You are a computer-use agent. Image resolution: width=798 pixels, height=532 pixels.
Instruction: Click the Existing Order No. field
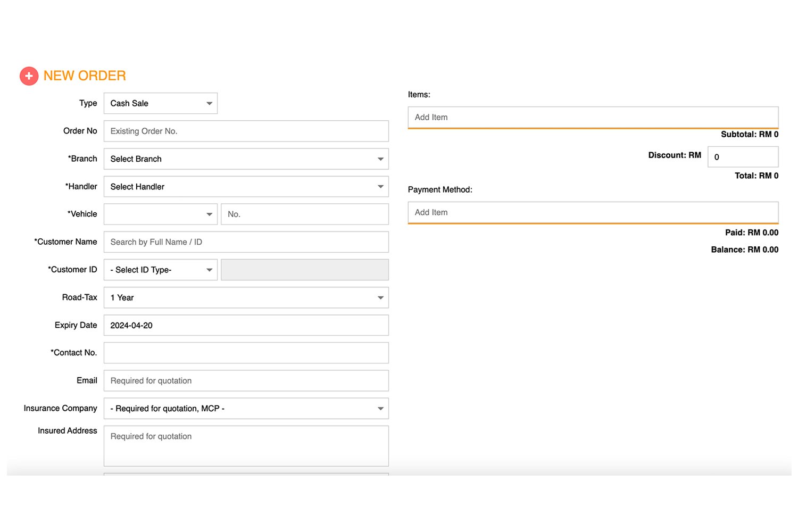point(246,131)
